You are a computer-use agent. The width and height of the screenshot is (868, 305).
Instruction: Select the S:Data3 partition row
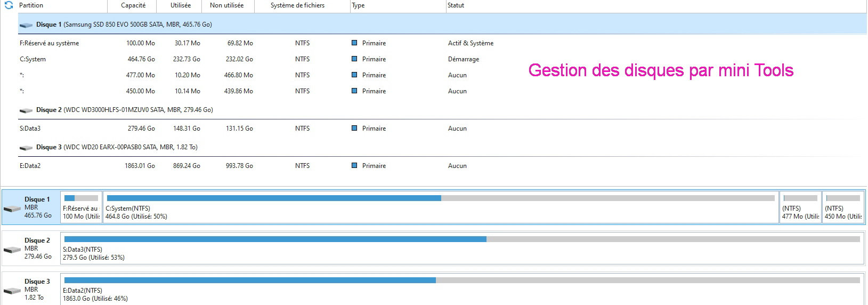pos(30,129)
